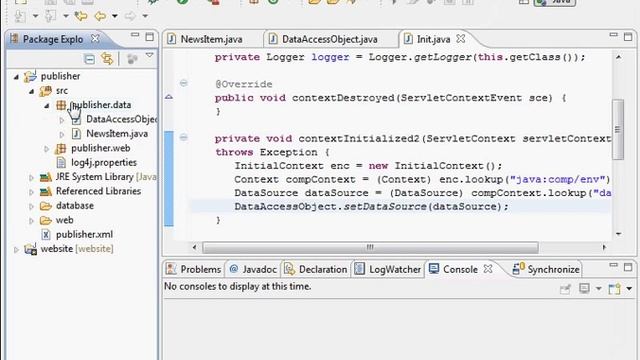
Task: Collapse All in Package Explorer
Action: click(89, 59)
